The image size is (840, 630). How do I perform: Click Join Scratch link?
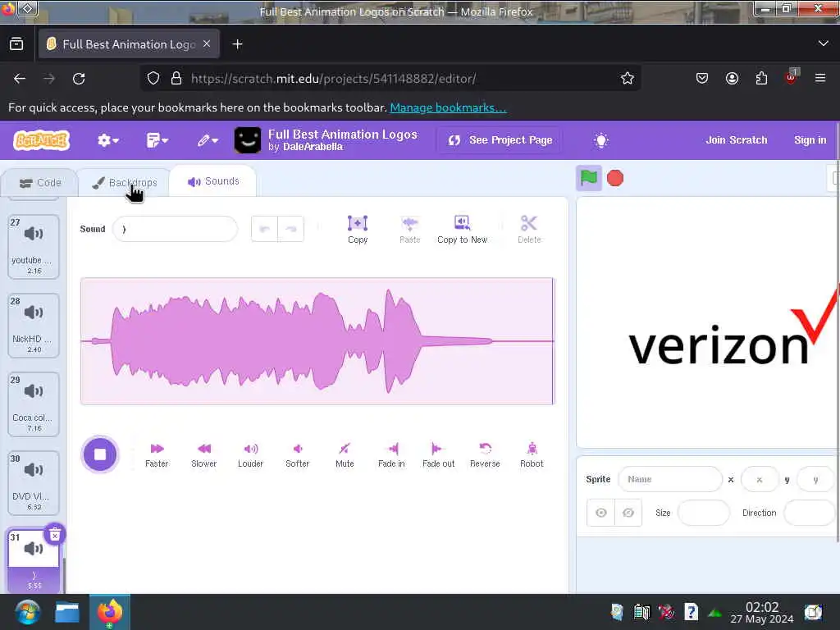[x=736, y=139]
